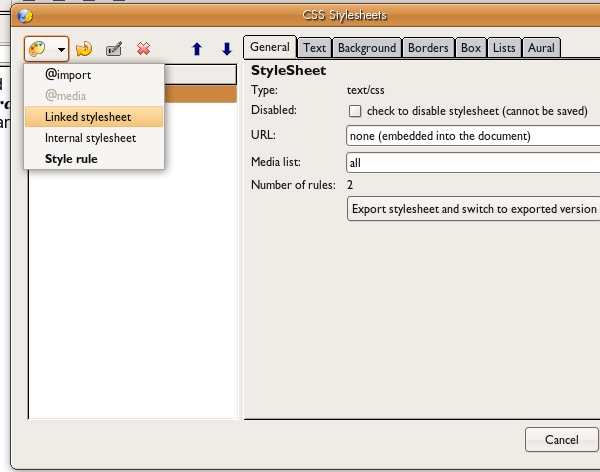Viewport: 600px width, 472px height.
Task: Go to the Borders tab
Action: point(428,47)
